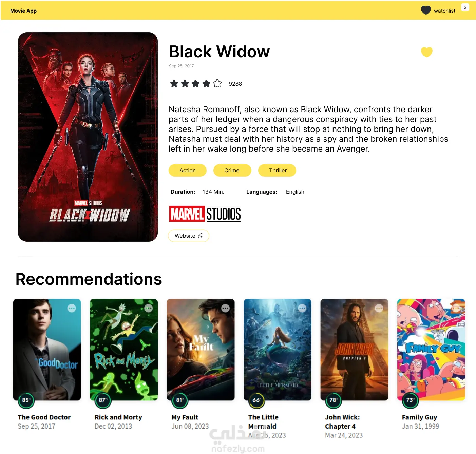Select the Thriller genre tag
Viewport: 476px width, 454px height.
(x=278, y=170)
